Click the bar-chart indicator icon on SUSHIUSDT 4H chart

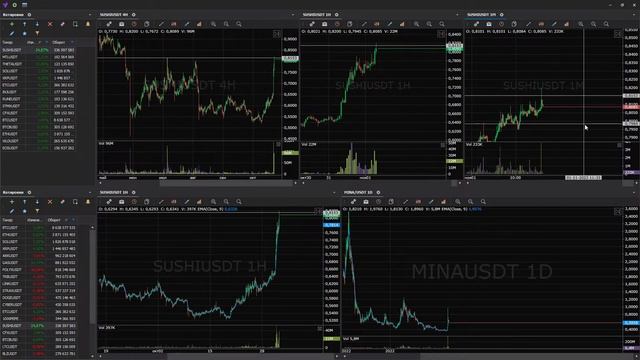pyautogui.click(x=199, y=24)
